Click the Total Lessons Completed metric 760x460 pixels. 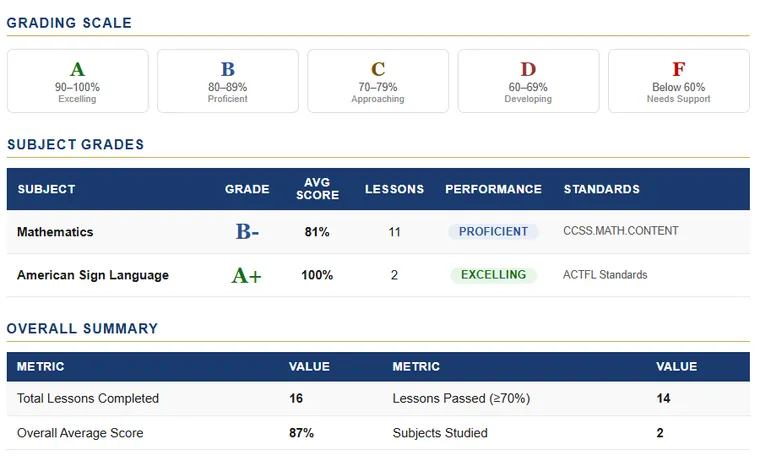pyautogui.click(x=88, y=398)
